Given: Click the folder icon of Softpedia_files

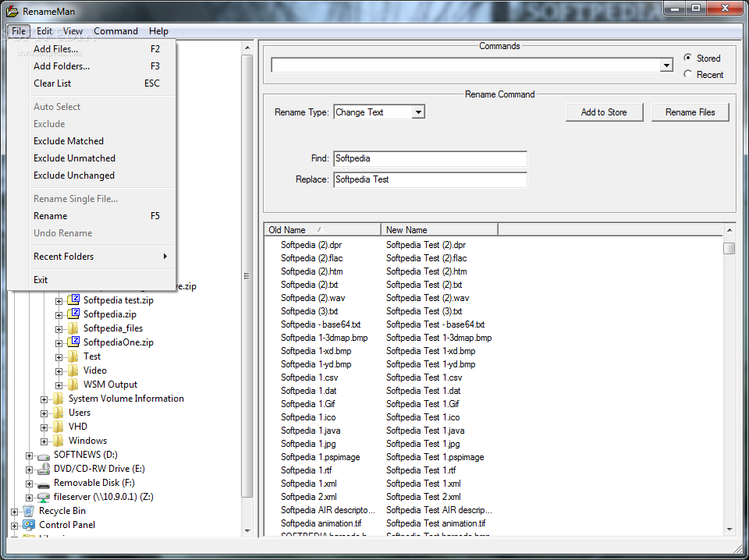Looking at the screenshot, I should [x=73, y=328].
